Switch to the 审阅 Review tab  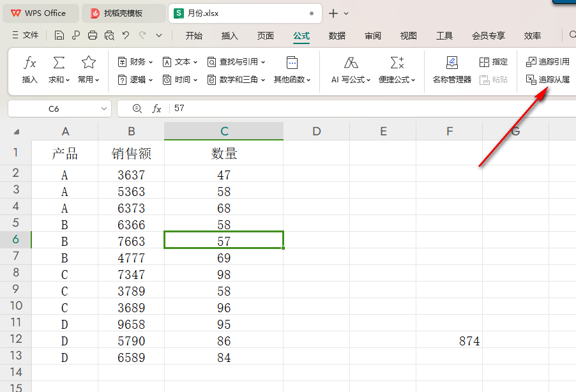pos(373,36)
